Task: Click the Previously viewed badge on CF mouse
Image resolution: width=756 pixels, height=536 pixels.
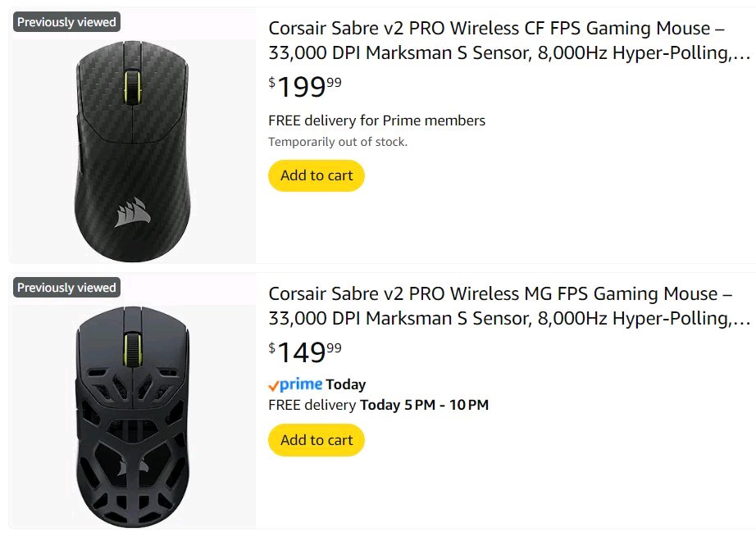Action: 67,22
